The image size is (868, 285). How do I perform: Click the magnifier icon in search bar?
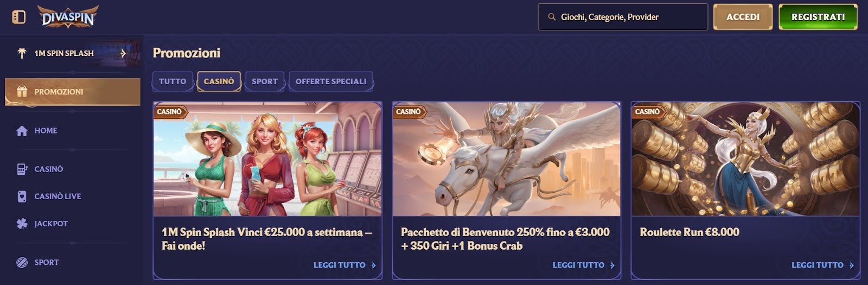click(x=552, y=17)
